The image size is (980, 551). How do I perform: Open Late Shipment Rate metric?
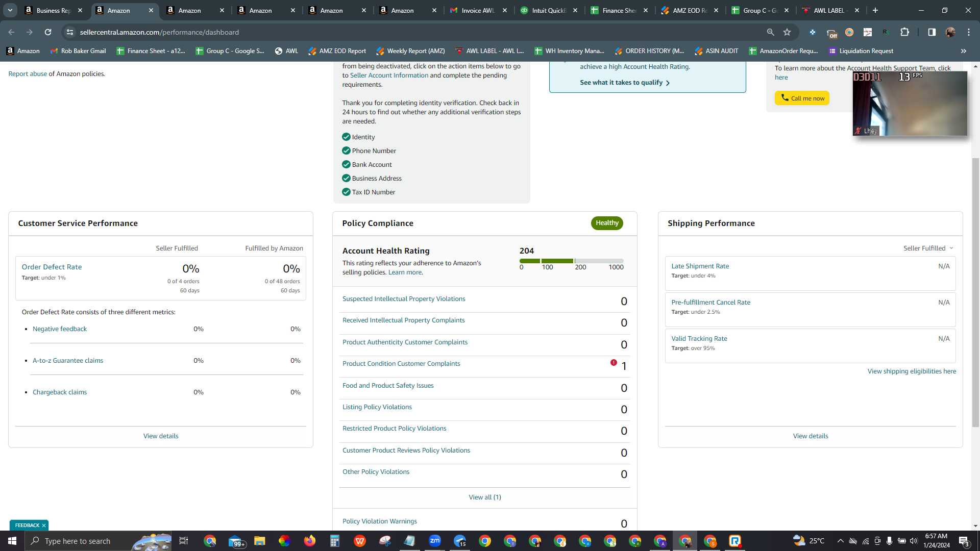click(x=700, y=266)
